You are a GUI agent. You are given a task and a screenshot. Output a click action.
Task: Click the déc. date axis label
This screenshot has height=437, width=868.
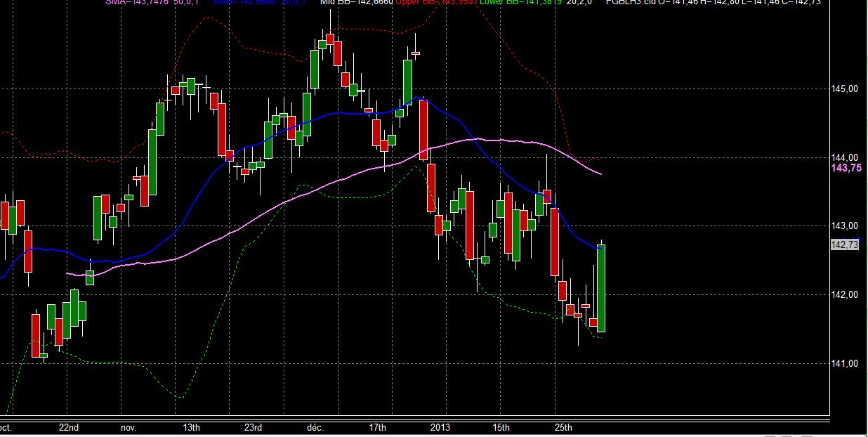point(315,427)
